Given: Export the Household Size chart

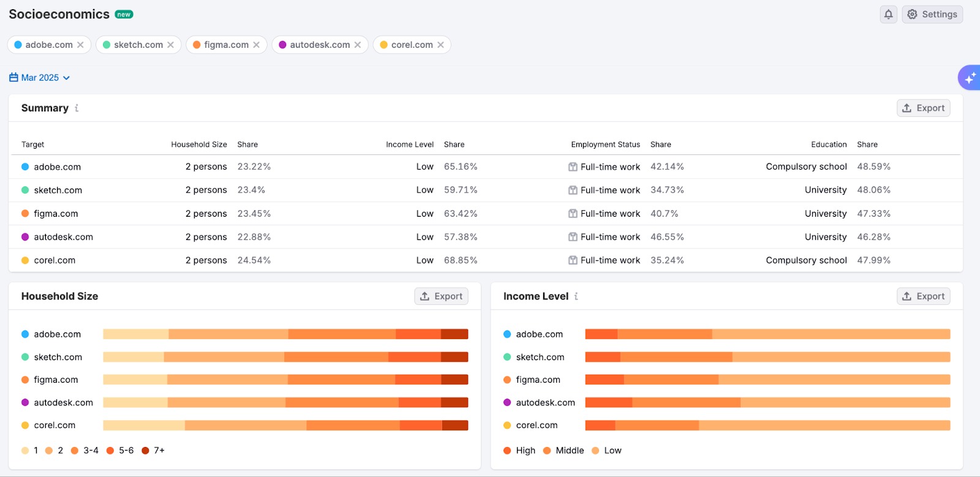Looking at the screenshot, I should pos(441,296).
